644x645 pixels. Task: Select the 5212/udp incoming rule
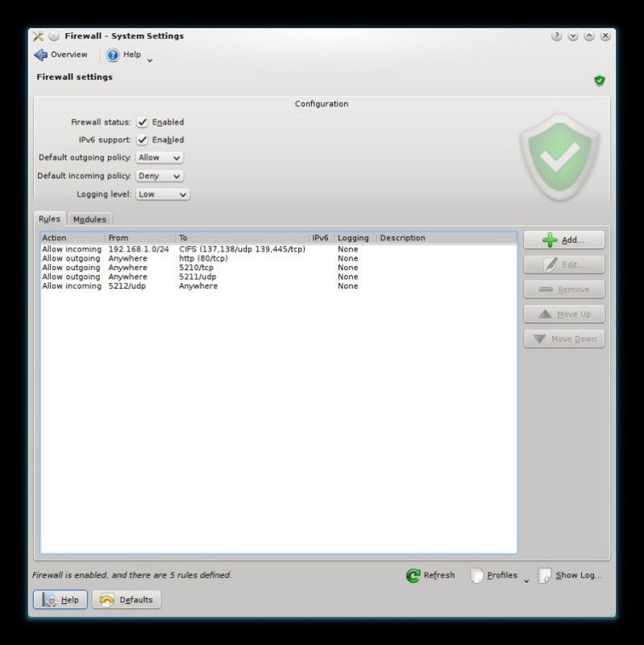click(x=278, y=286)
